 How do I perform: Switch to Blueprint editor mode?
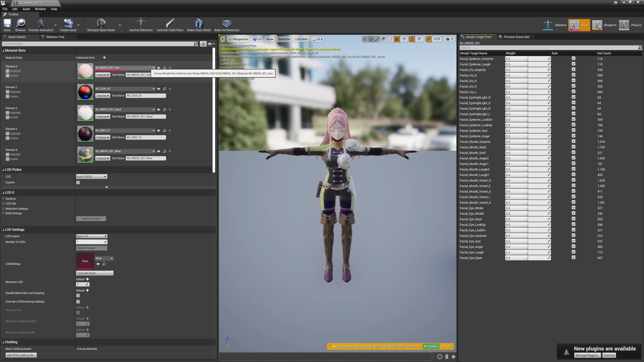tap(604, 25)
